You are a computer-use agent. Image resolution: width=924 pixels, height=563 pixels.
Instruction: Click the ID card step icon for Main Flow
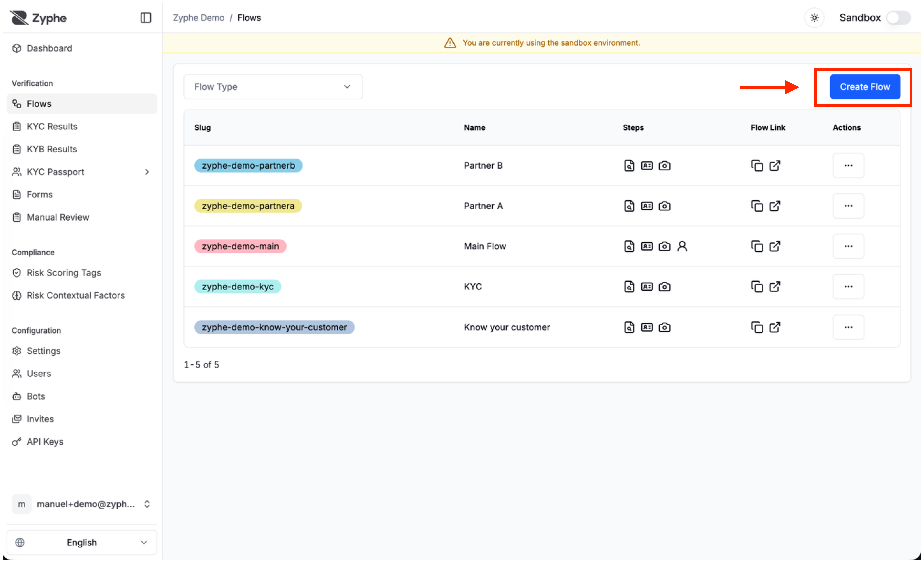pos(647,246)
